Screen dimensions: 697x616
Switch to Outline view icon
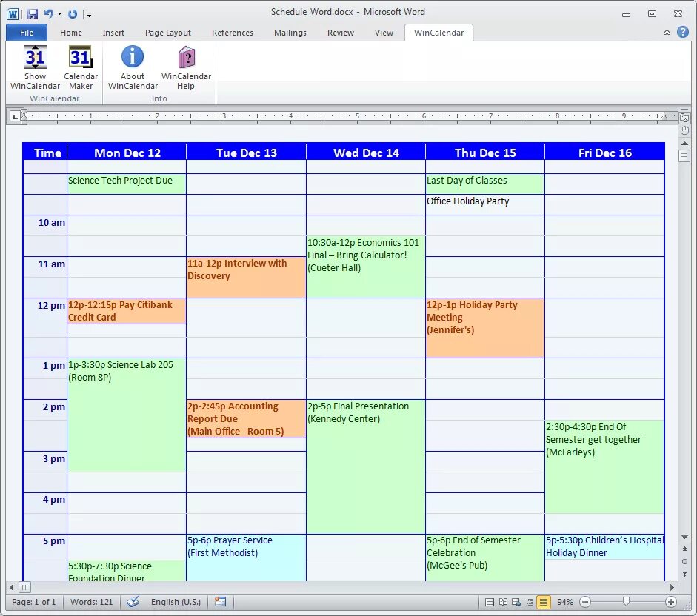click(530, 602)
